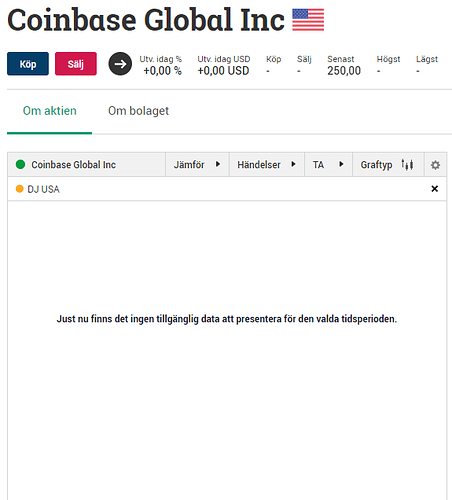Click the US flag icon

(x=308, y=20)
